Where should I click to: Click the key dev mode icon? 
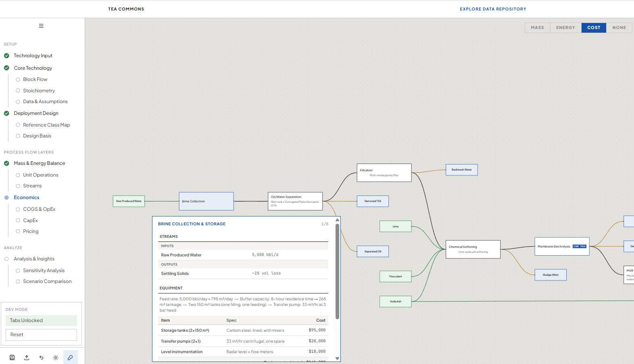[x=70, y=358]
